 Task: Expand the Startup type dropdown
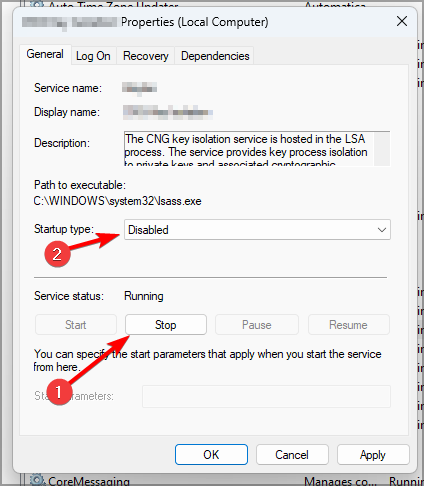tap(257, 230)
